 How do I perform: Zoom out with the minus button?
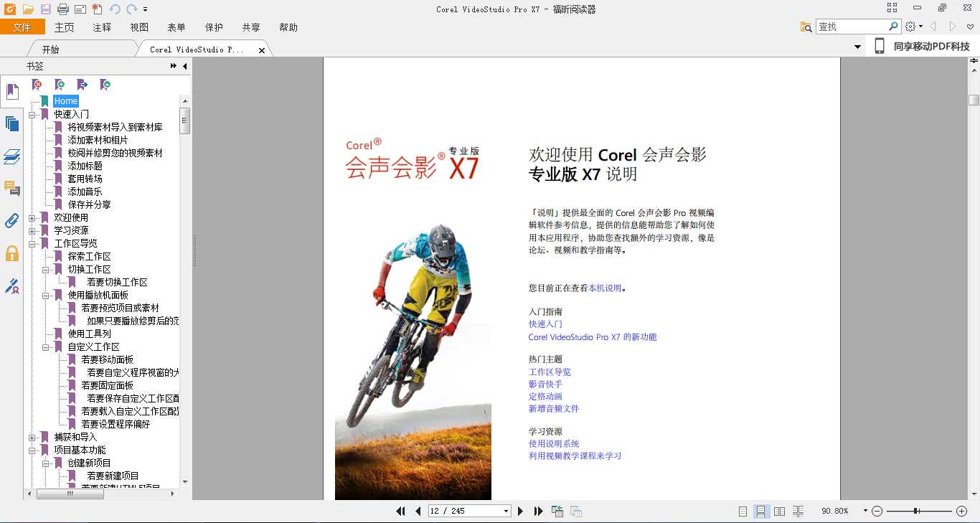pos(877,511)
